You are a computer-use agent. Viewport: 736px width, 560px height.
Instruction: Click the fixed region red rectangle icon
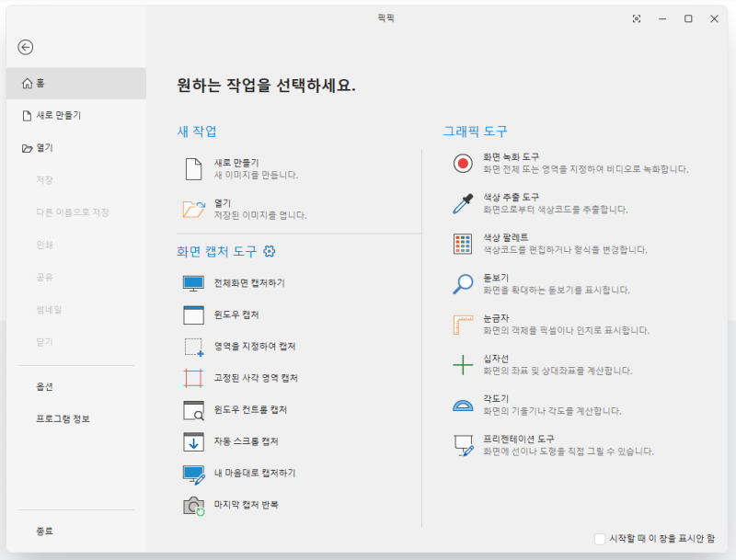tap(193, 379)
